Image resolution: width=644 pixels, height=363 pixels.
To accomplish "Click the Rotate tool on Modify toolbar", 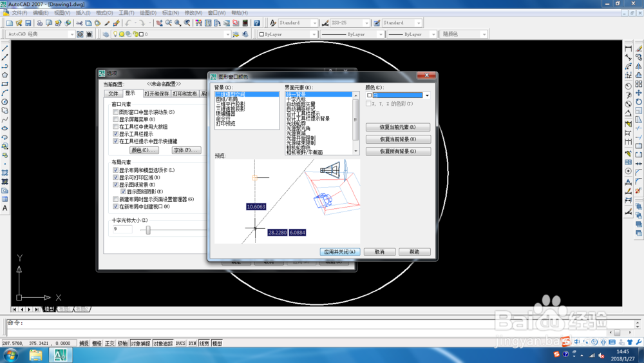I will 639,101.
